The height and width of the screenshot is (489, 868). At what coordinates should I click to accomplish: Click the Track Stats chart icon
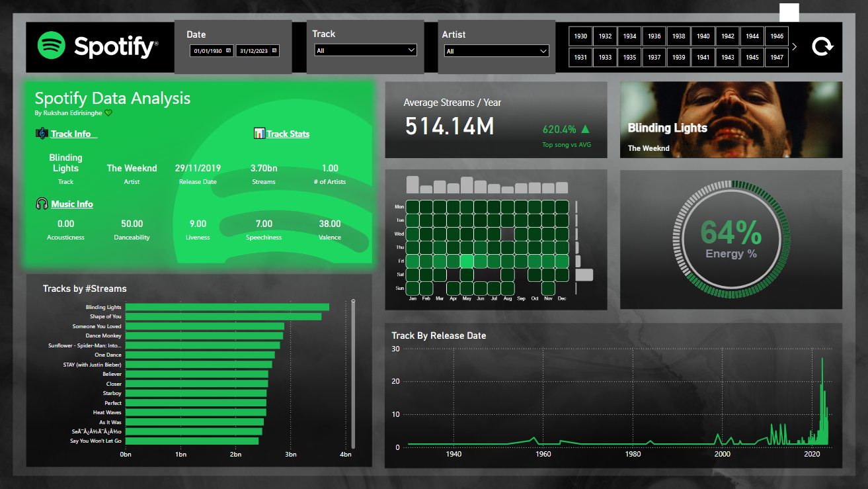point(259,134)
